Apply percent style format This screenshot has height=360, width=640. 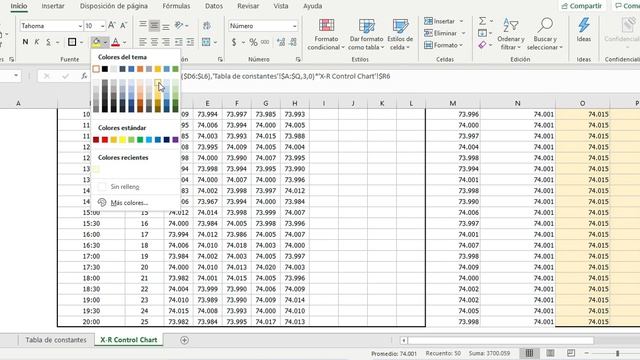pyautogui.click(x=253, y=42)
